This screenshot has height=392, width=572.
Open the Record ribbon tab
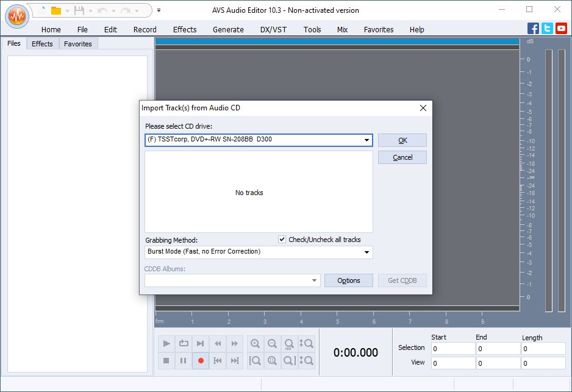coord(145,29)
